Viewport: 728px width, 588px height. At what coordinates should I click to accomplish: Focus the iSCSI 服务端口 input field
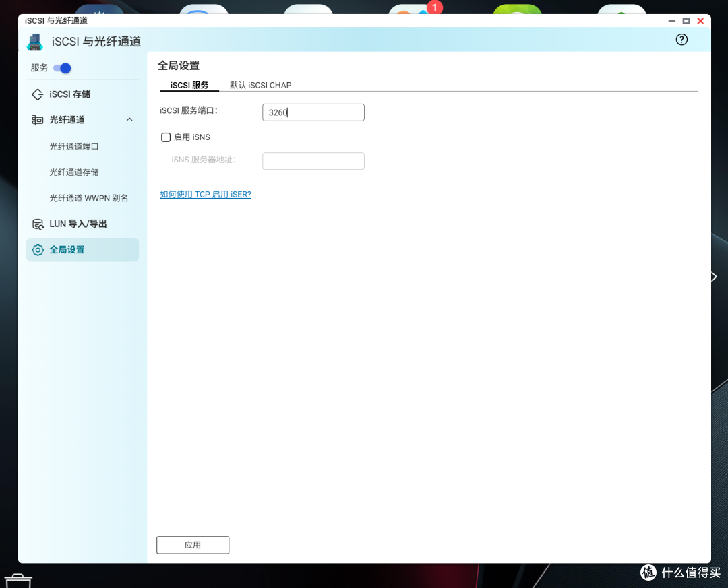pos(313,112)
